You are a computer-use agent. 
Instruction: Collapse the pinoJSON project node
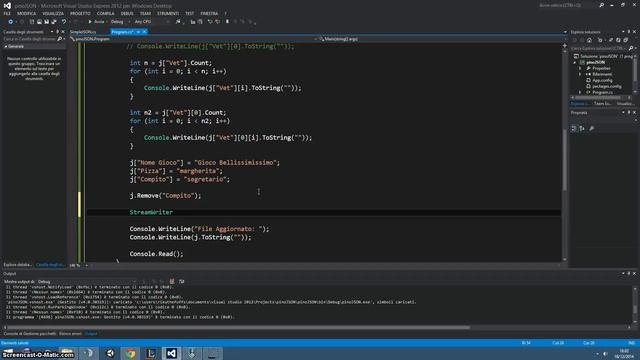[x=575, y=62]
